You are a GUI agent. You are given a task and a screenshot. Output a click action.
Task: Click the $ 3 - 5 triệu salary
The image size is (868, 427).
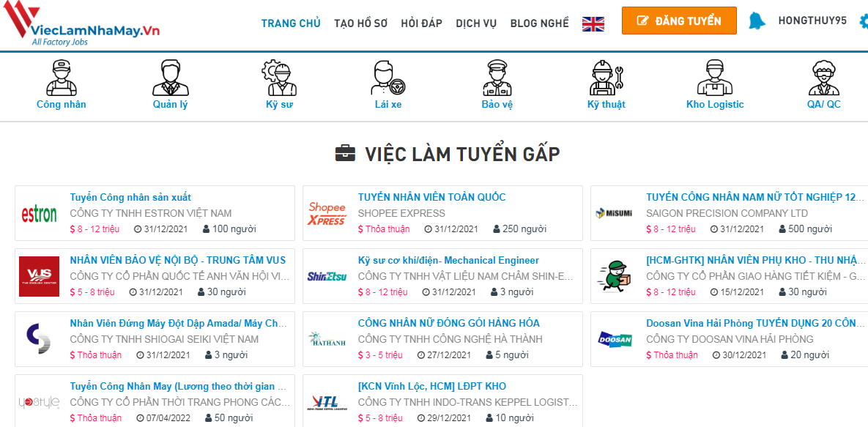pos(380,354)
